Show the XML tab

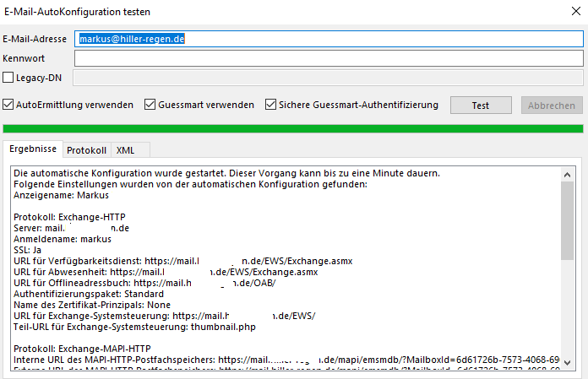(125, 150)
